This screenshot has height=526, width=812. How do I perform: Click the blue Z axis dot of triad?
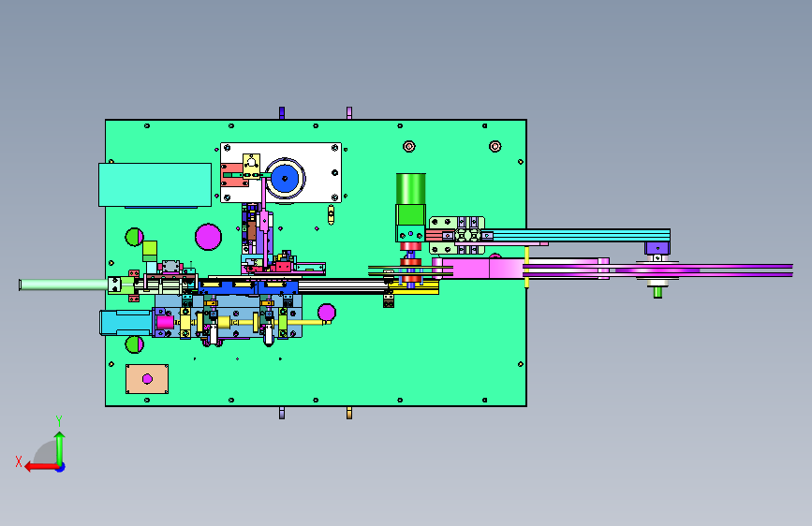click(x=61, y=467)
